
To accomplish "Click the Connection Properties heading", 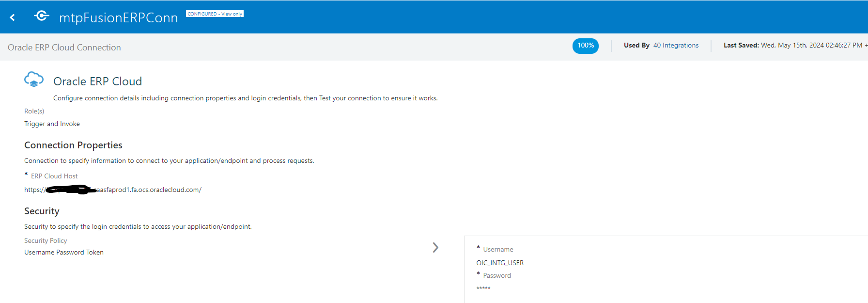I will pyautogui.click(x=73, y=145).
